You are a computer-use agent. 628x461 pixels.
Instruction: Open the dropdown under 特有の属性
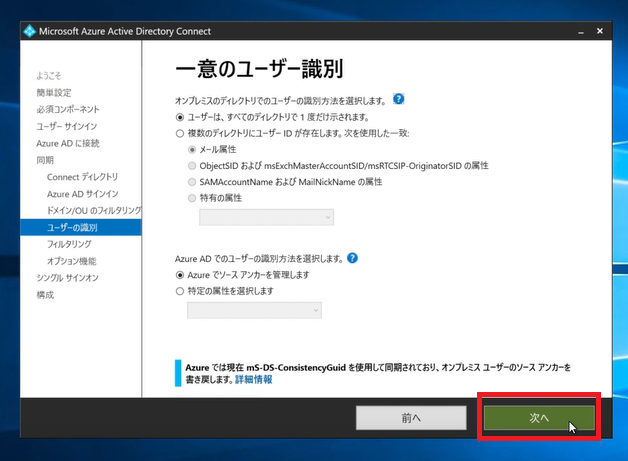266,217
